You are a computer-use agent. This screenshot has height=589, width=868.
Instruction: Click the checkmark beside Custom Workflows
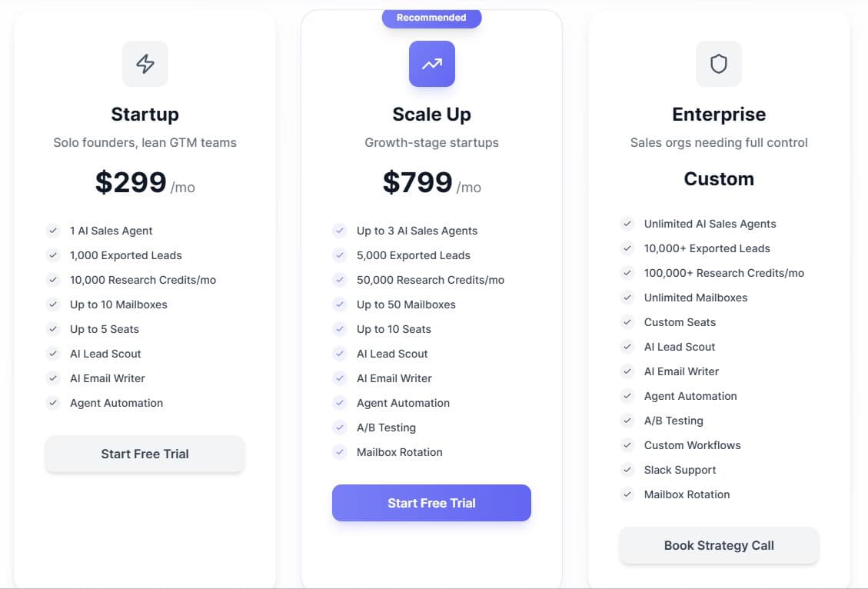point(627,445)
